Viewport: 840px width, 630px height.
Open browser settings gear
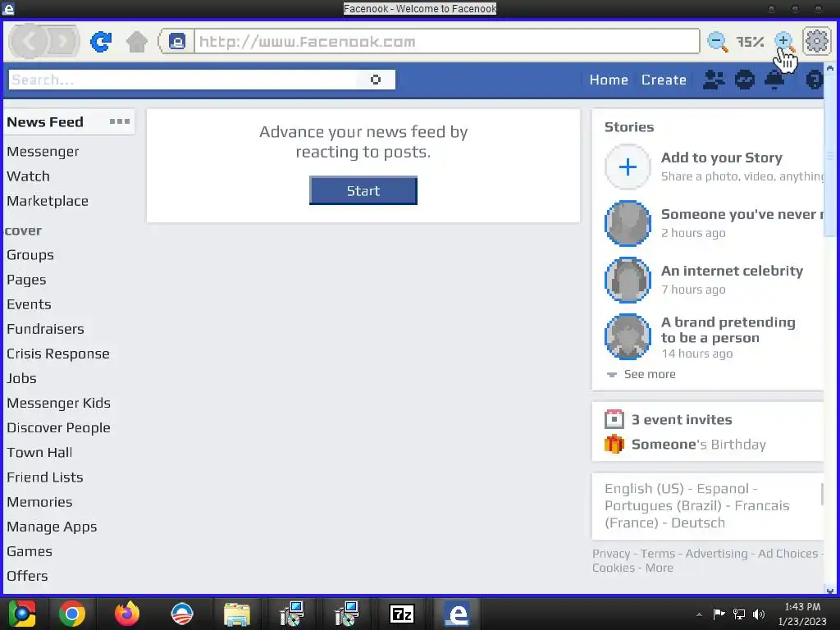pos(816,41)
